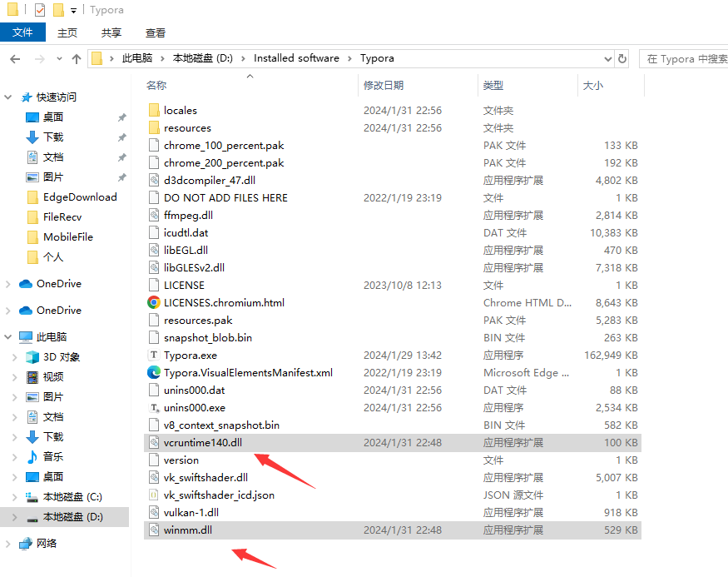The width and height of the screenshot is (728, 577).
Task: Collapse the 快速访问 tree node
Action: click(x=7, y=97)
